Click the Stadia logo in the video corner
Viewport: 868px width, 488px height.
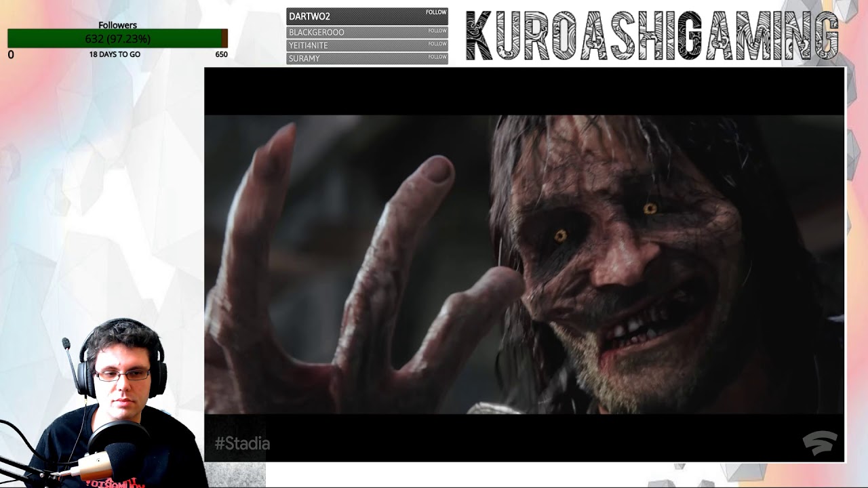(819, 443)
